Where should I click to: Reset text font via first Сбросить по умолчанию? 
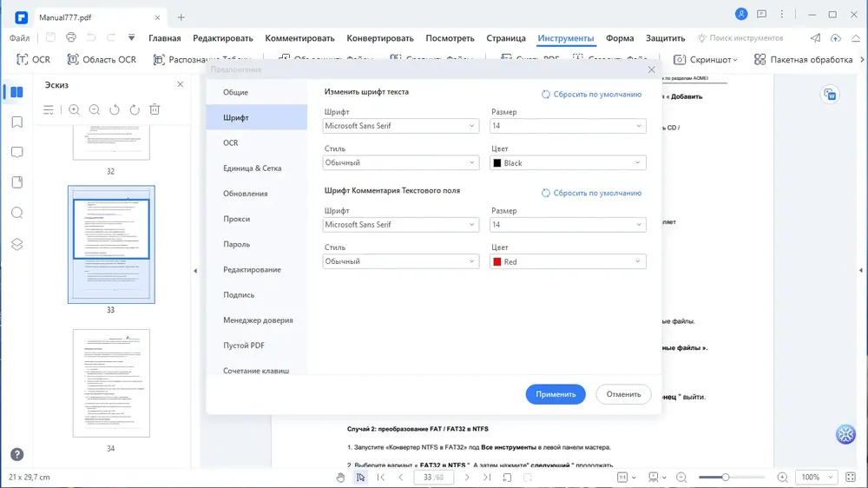[x=591, y=95]
